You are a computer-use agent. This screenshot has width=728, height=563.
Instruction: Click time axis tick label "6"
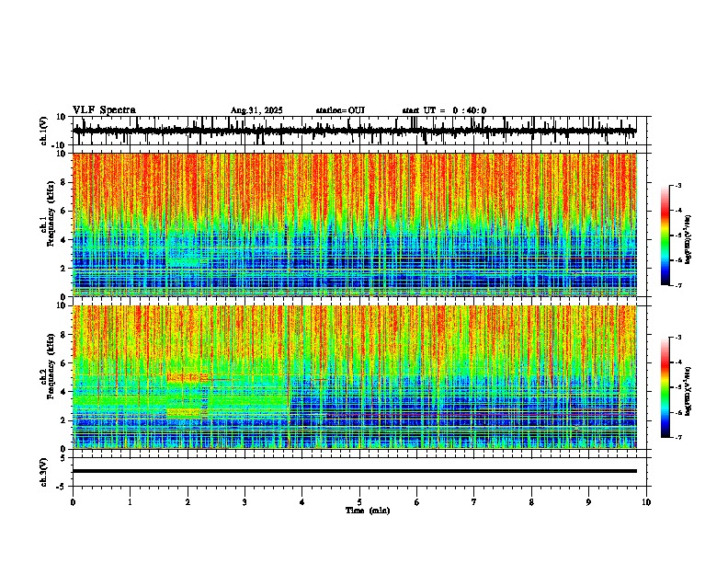click(x=416, y=502)
